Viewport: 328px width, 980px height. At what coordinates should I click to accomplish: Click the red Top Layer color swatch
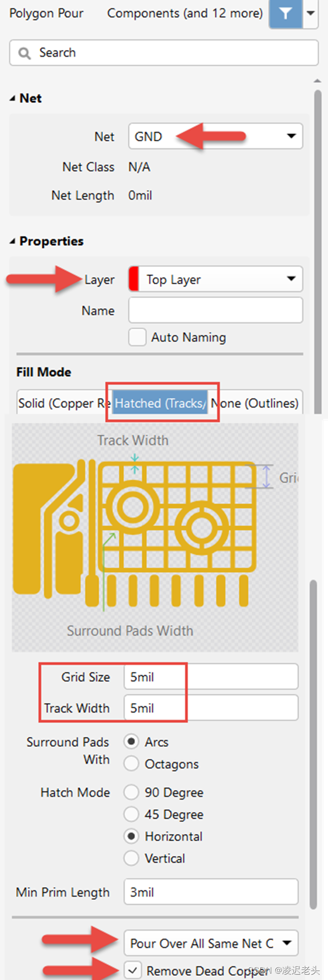pos(134,279)
